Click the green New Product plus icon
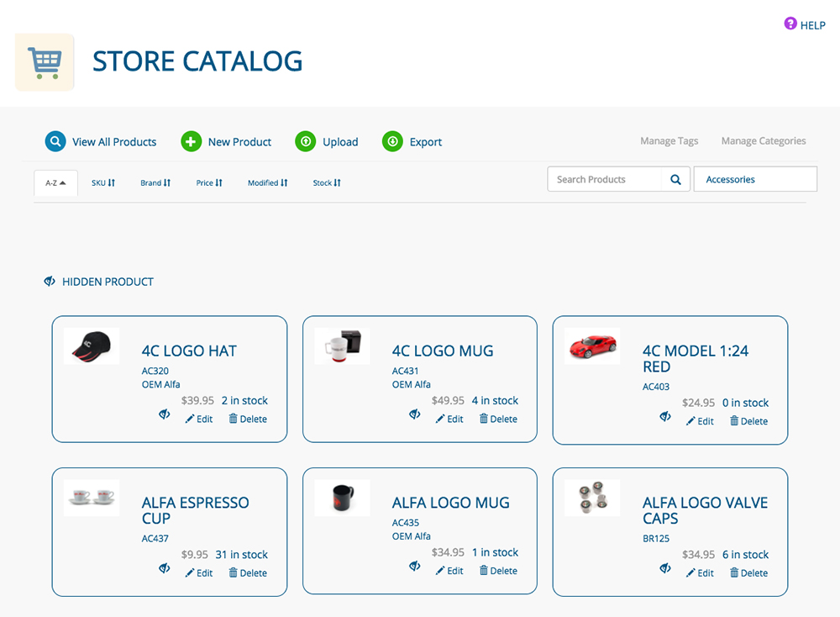The height and width of the screenshot is (617, 840). 192,142
